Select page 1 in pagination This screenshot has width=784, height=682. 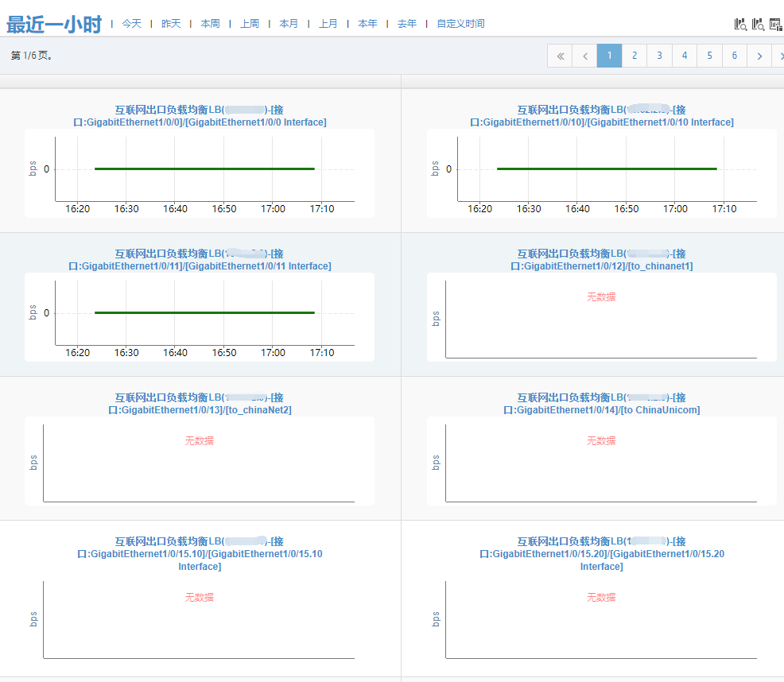[610, 56]
